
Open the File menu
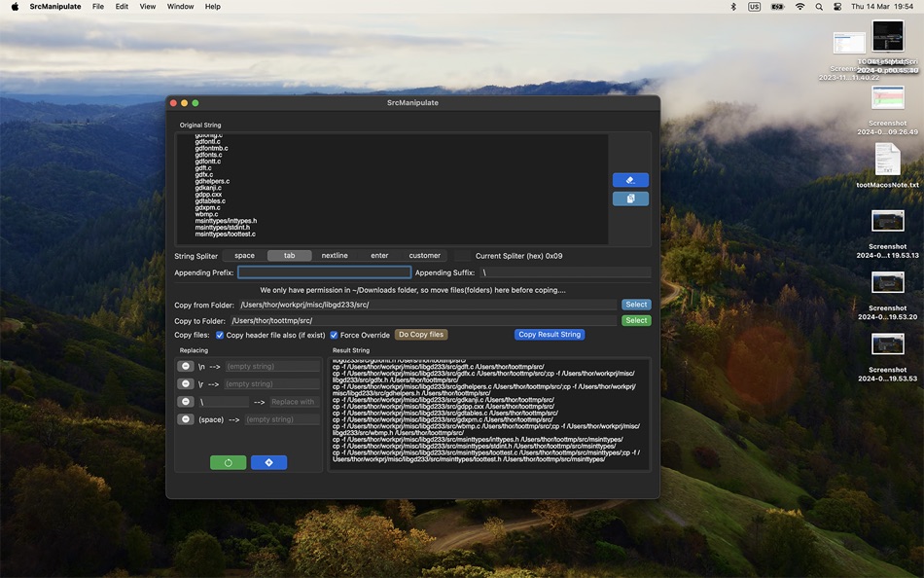tap(97, 7)
